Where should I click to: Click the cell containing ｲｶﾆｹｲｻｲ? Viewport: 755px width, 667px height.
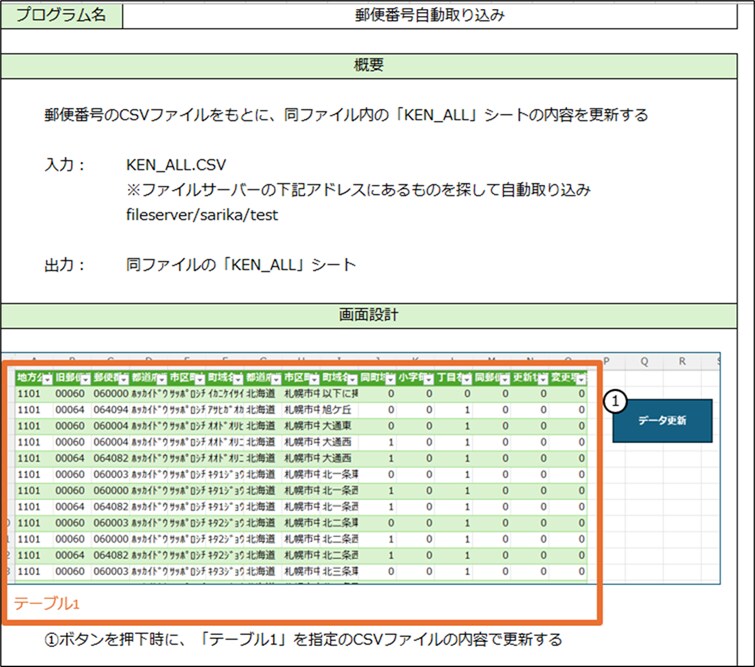point(225,394)
